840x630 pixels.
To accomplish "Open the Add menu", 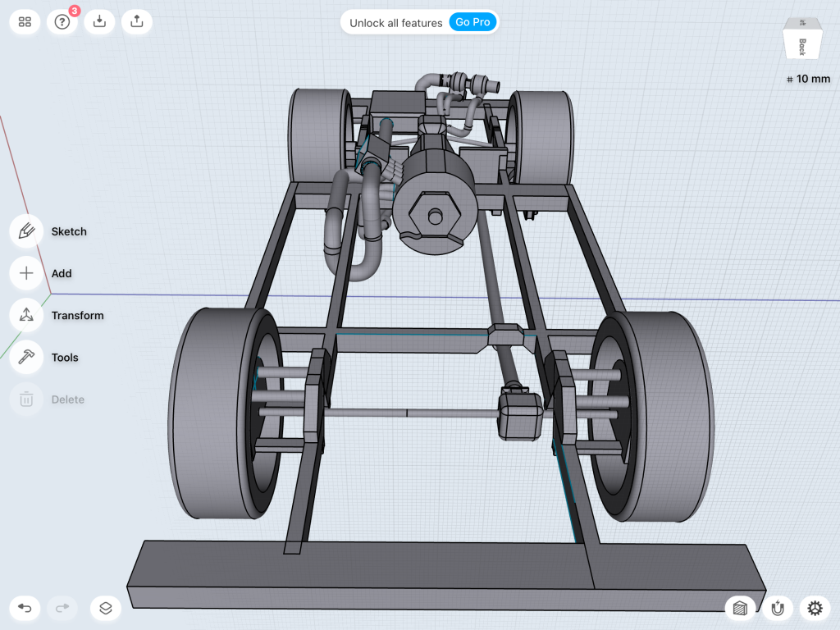I will pyautogui.click(x=26, y=273).
